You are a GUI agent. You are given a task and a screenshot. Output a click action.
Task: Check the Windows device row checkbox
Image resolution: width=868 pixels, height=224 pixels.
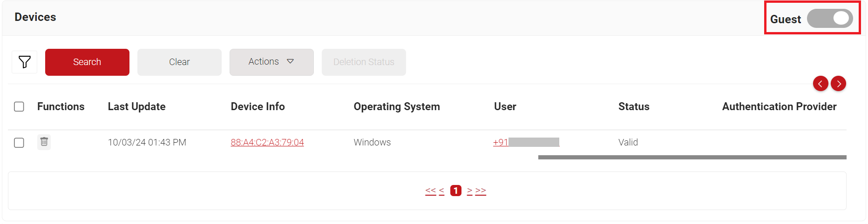(19, 143)
